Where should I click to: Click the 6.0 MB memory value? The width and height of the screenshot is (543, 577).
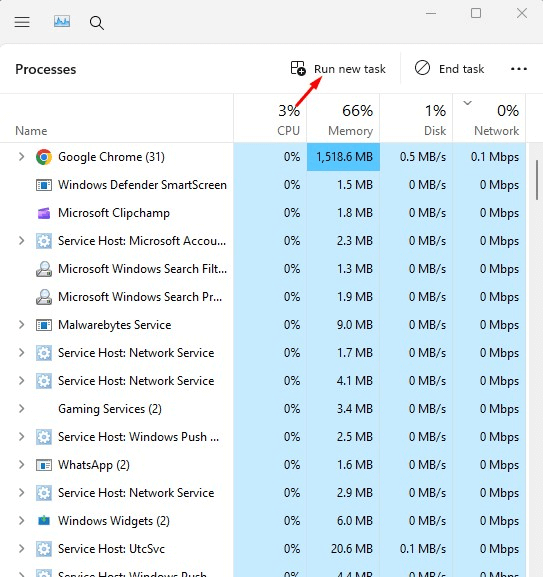[x=355, y=521]
